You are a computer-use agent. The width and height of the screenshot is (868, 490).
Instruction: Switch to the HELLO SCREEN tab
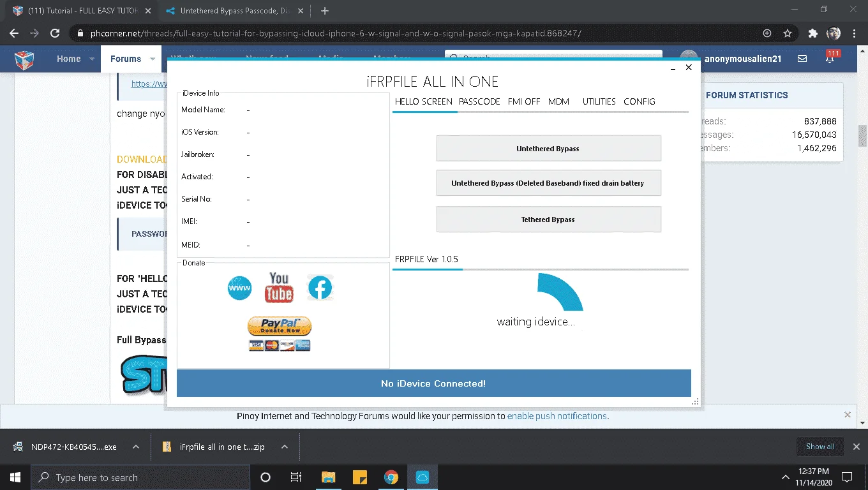click(x=424, y=101)
